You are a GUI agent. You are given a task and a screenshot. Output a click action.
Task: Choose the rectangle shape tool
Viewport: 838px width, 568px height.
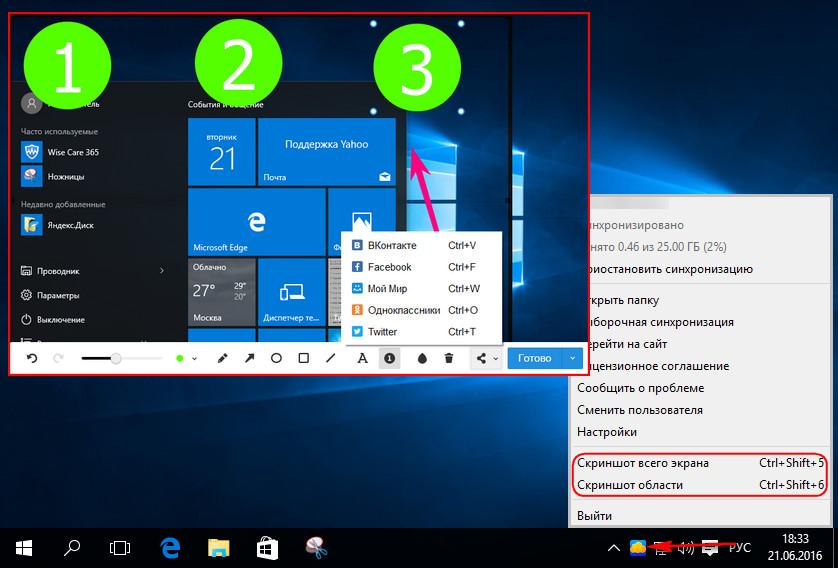pos(304,359)
